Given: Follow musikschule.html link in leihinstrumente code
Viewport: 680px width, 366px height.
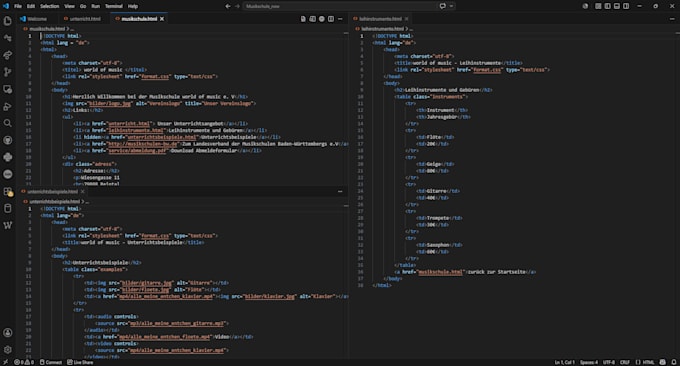Looking at the screenshot, I should [x=440, y=272].
